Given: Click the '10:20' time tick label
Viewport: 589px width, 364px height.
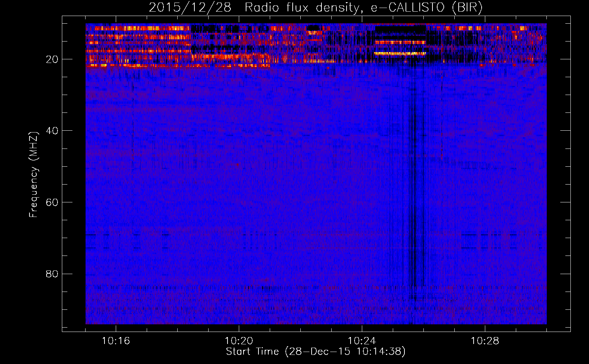Looking at the screenshot, I should click(x=239, y=341).
